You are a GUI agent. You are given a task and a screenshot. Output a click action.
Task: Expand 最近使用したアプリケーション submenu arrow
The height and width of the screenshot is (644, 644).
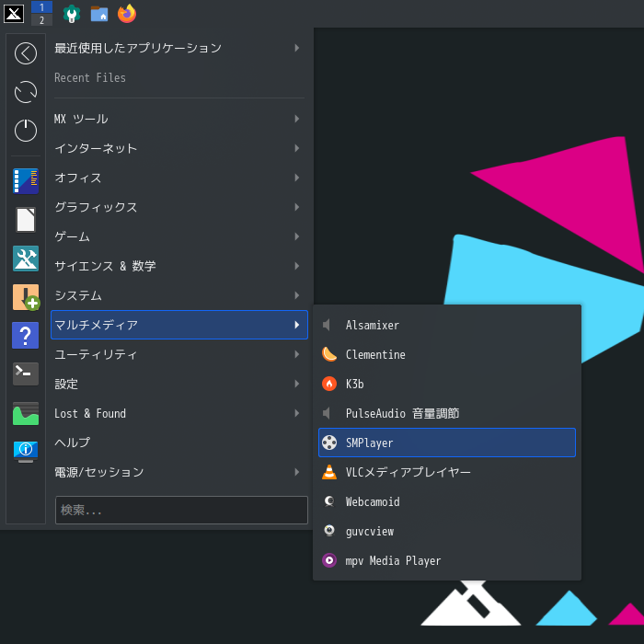tap(296, 48)
